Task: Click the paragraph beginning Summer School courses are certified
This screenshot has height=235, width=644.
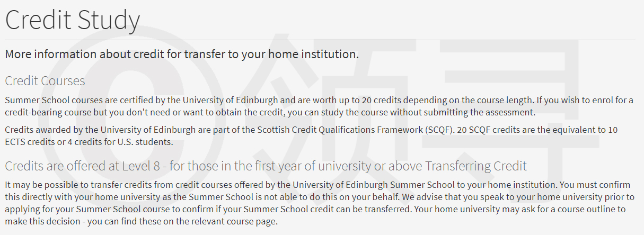Action: (319, 106)
